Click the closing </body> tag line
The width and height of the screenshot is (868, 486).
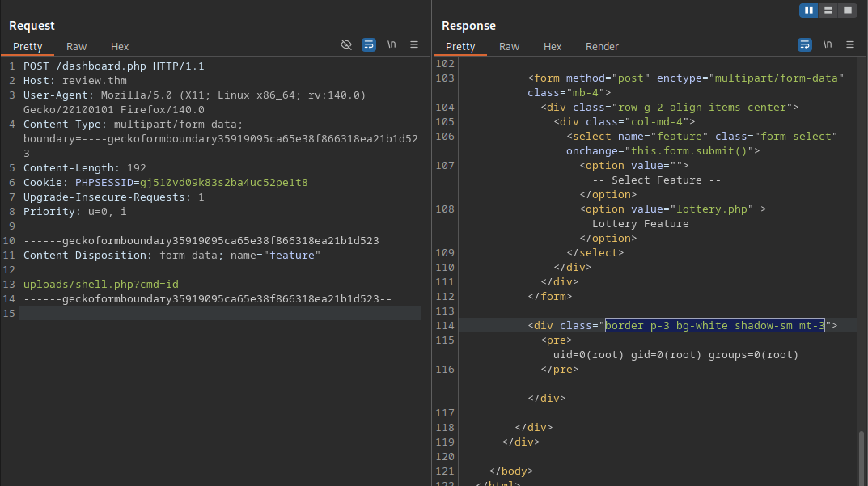coord(511,471)
